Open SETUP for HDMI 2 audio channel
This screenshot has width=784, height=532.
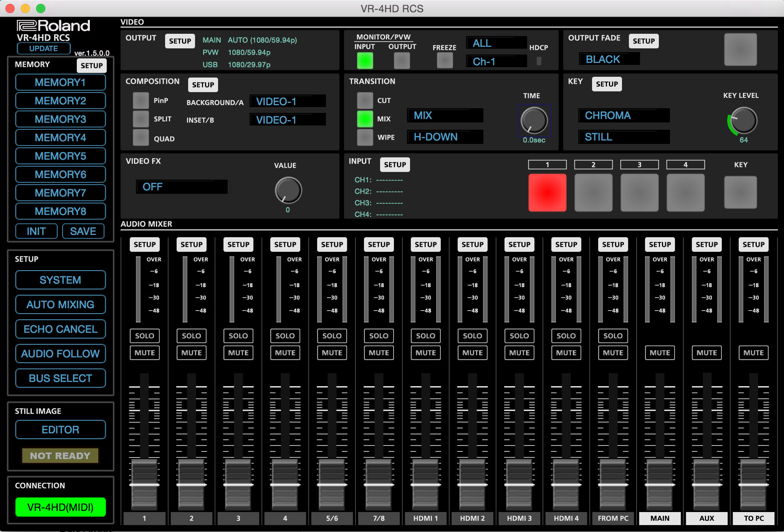(x=472, y=245)
